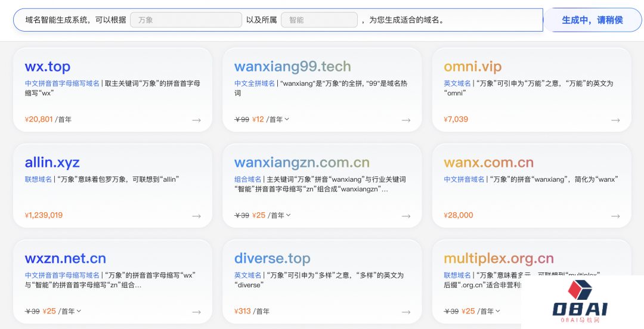This screenshot has height=329, width=644.
Task: Click the 生成中，请稍候 button
Action: 592,20
